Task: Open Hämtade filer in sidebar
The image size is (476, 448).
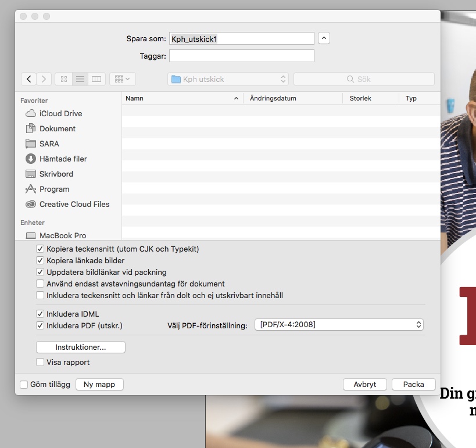Action: click(x=63, y=159)
